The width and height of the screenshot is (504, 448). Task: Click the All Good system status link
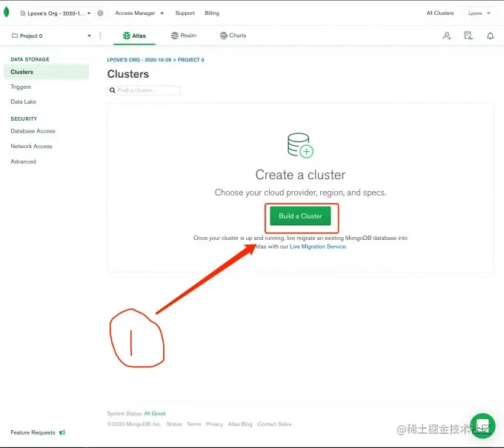coord(155,414)
